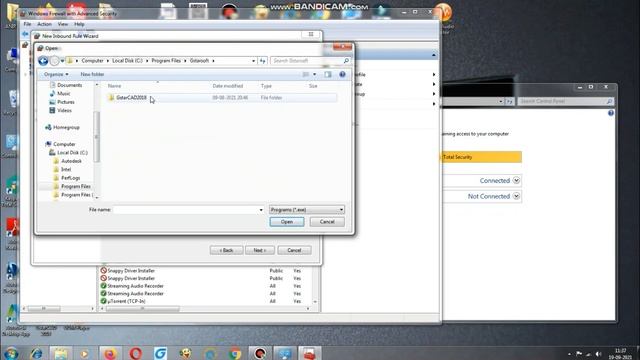640x360 pixels.
Task: Refresh the folder view in Open dialog
Action: (x=262, y=61)
